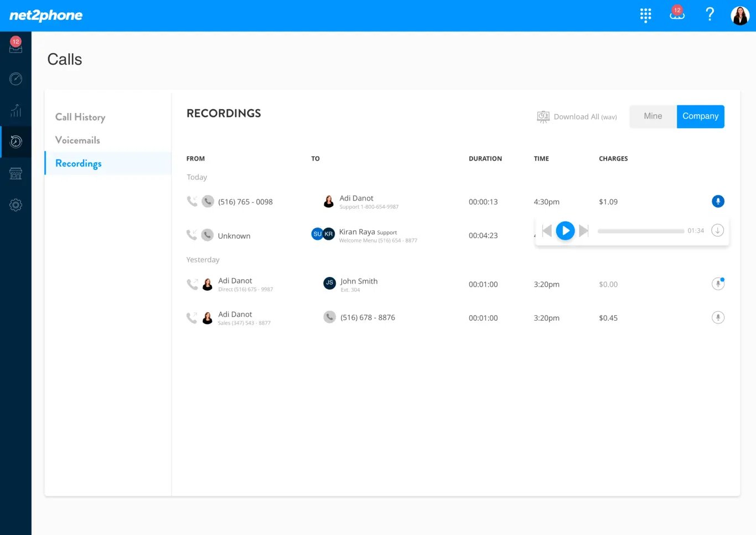This screenshot has width=756, height=535.
Task: Open the user profile avatar
Action: pos(740,16)
